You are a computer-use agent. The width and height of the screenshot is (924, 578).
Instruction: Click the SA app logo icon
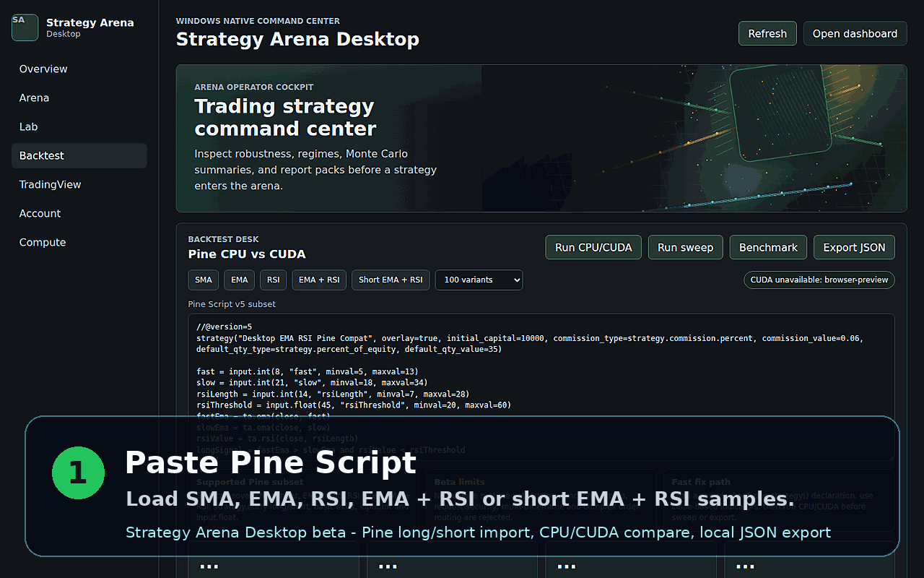(x=25, y=27)
